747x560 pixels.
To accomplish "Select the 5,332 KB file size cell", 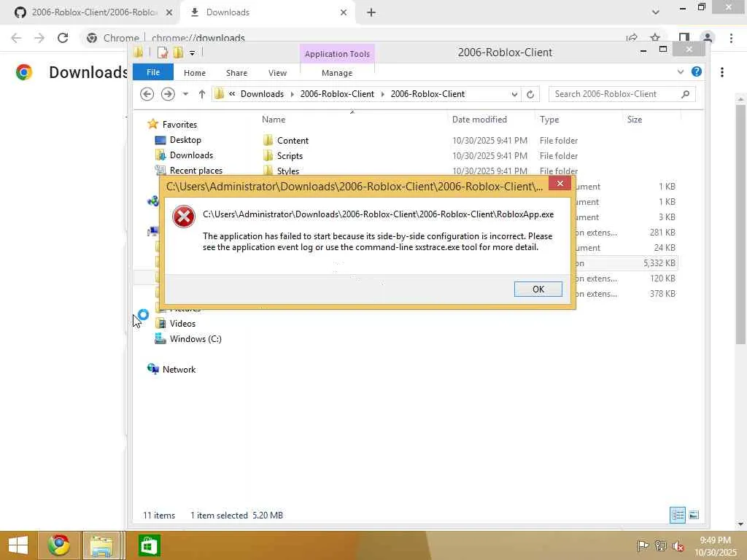I will tap(659, 262).
